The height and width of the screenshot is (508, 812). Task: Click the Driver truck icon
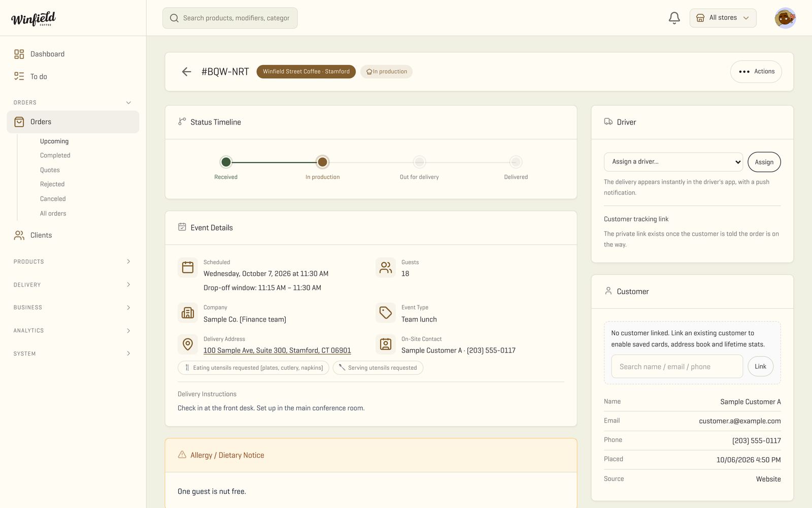[x=608, y=122]
